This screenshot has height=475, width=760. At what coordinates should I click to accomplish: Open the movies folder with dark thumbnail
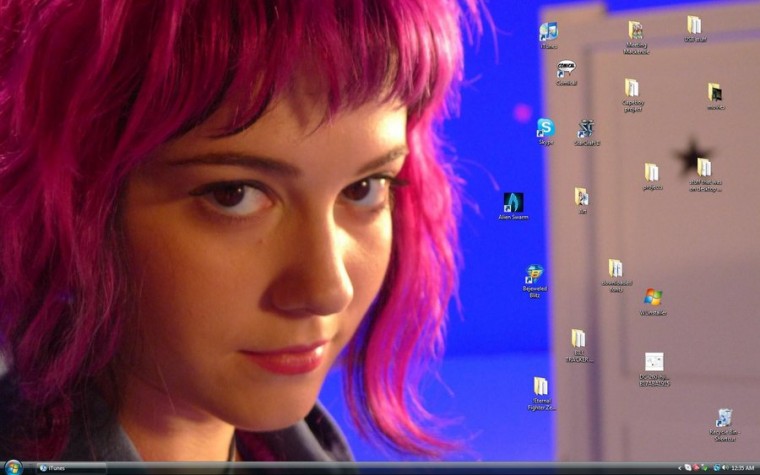(x=715, y=96)
